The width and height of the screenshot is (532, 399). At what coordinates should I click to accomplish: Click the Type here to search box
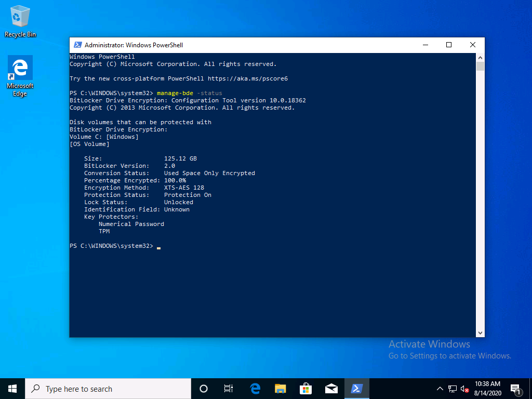108,389
